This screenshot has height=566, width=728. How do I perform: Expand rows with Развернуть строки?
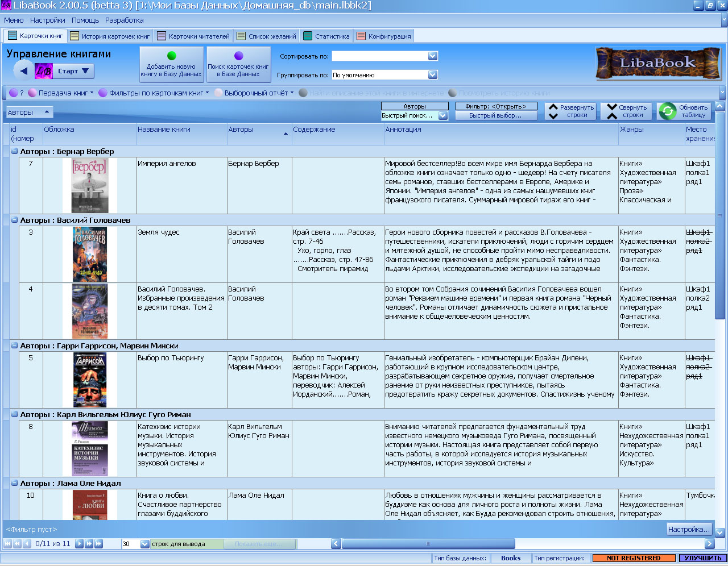coord(569,111)
